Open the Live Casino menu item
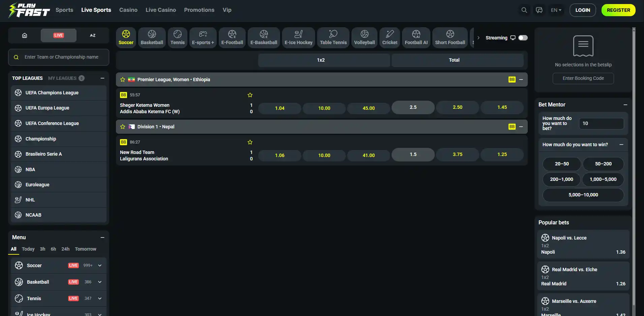The image size is (644, 316). click(161, 10)
